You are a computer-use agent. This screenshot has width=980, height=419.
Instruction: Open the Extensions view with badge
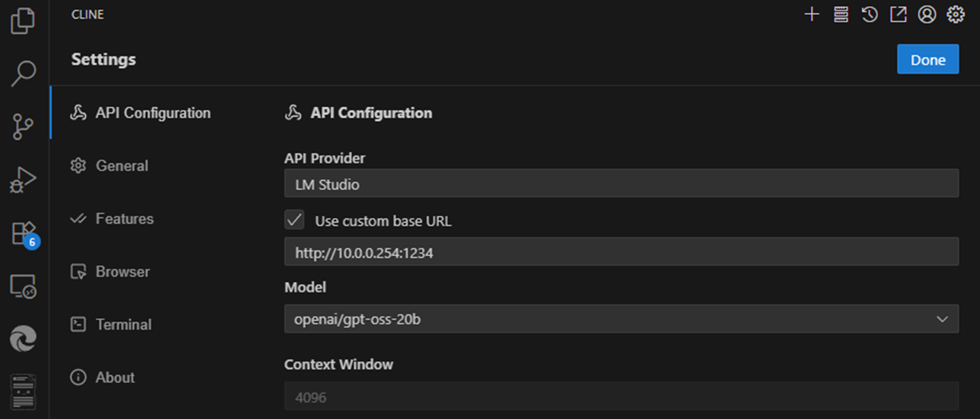(x=24, y=233)
